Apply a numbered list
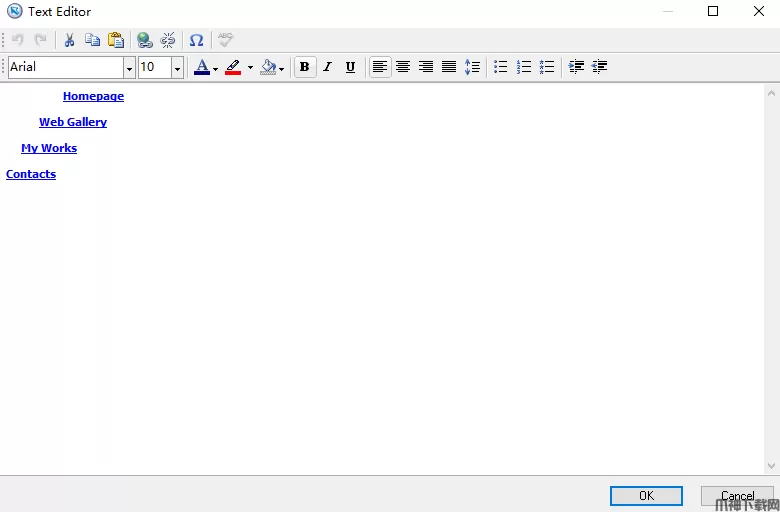 [x=524, y=67]
